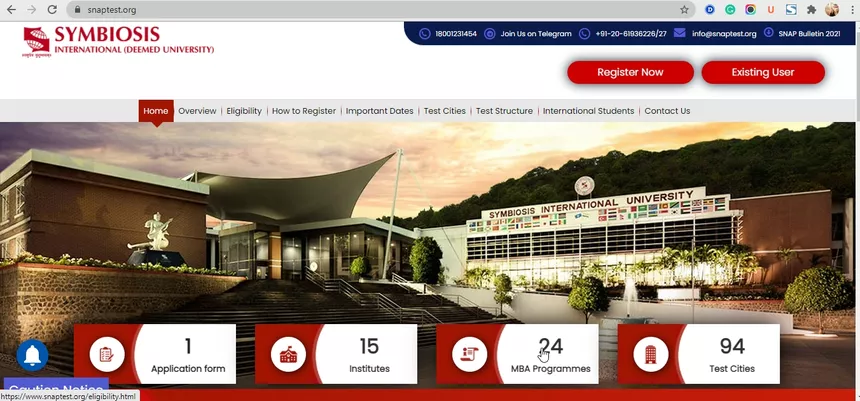Open the colorful circle extension icon
This screenshot has width=860, height=401.
click(x=750, y=9)
